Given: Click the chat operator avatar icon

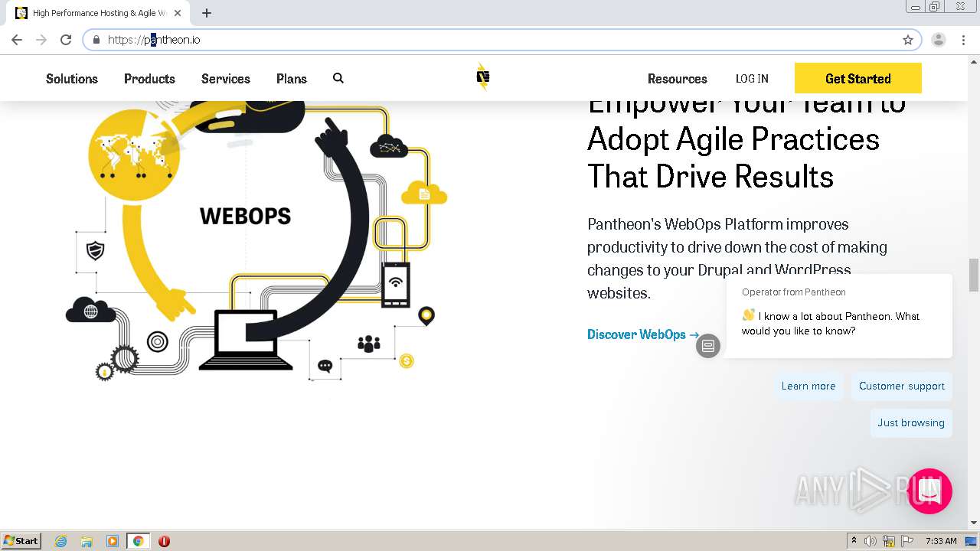Looking at the screenshot, I should pos(708,346).
